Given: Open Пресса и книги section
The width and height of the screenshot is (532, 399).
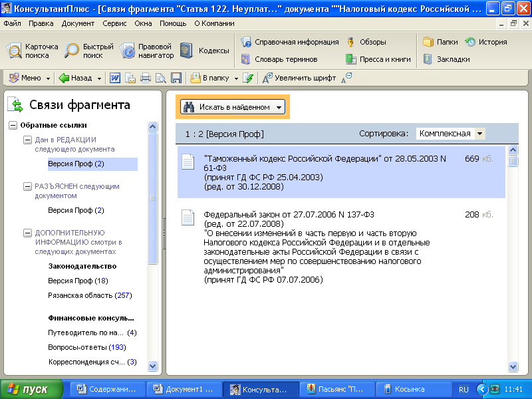Looking at the screenshot, I should (x=378, y=59).
